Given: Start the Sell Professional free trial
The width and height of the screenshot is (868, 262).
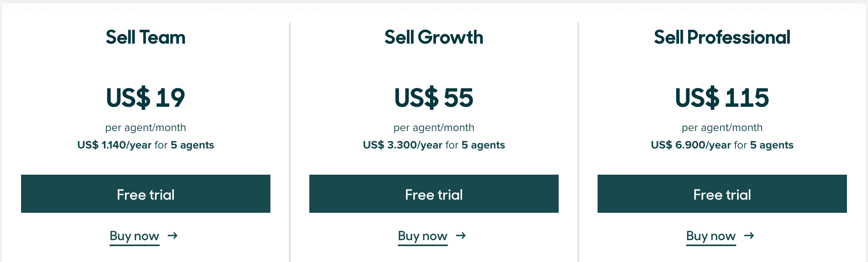Looking at the screenshot, I should 722,194.
